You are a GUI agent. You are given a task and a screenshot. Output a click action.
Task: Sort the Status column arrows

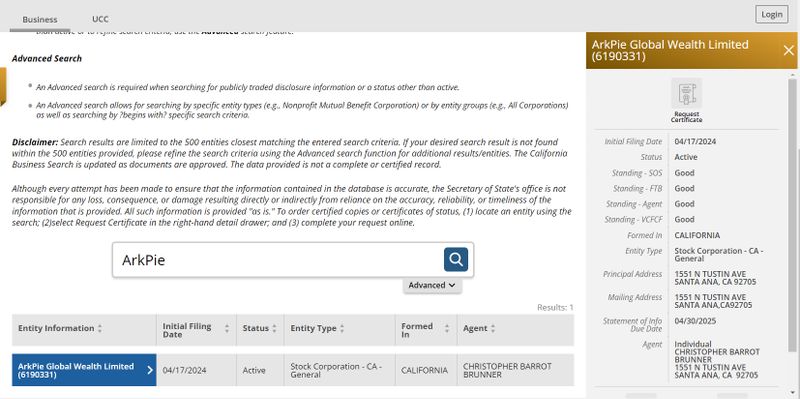pos(274,329)
